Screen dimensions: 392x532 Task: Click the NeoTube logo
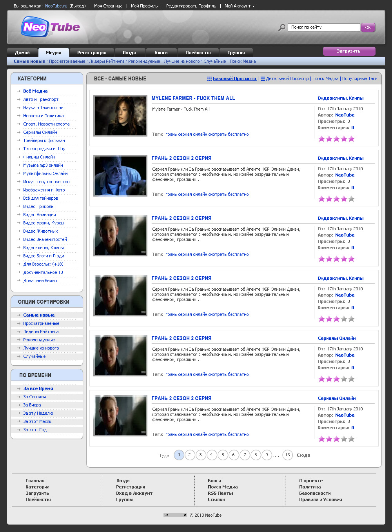coord(50,27)
